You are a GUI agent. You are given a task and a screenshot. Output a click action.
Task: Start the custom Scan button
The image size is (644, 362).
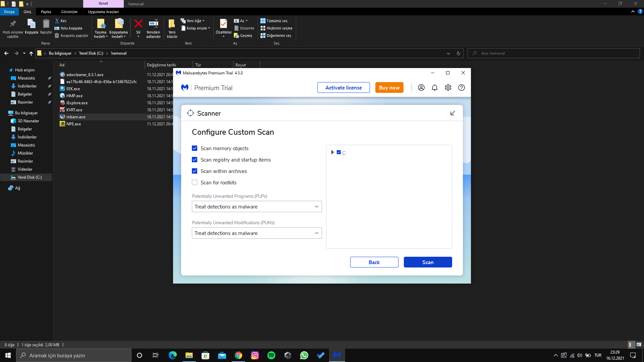(x=428, y=262)
